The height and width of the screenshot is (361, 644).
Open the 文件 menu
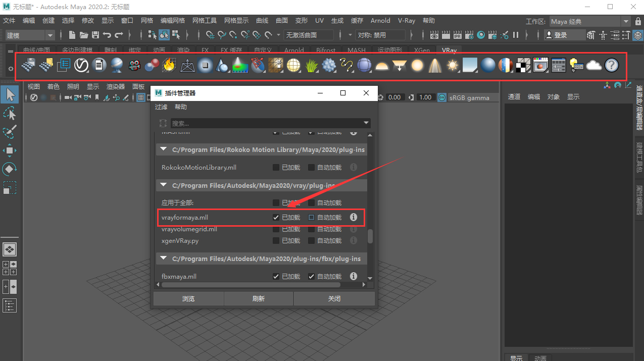tap(9, 21)
